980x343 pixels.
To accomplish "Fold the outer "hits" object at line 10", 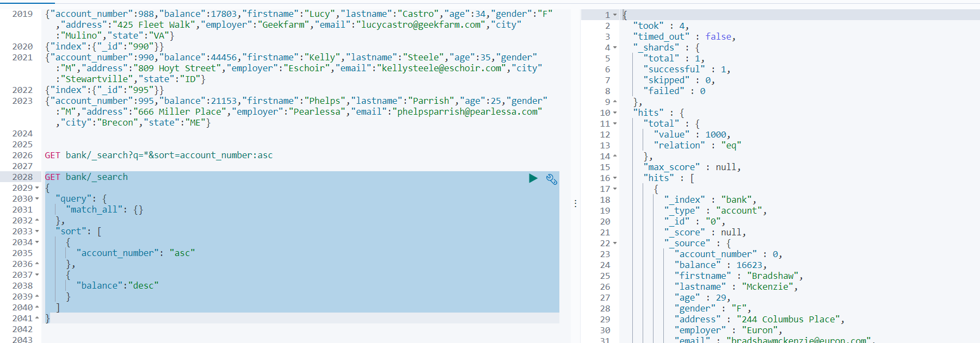I will 615,113.
